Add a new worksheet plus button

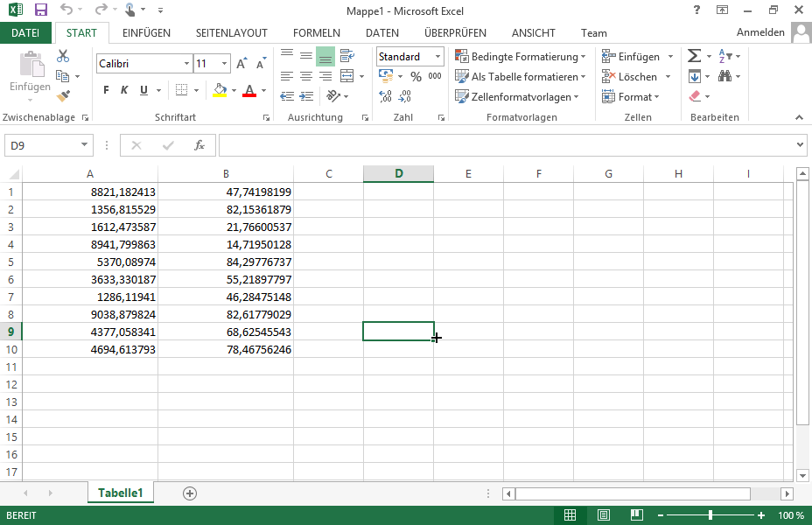[190, 493]
